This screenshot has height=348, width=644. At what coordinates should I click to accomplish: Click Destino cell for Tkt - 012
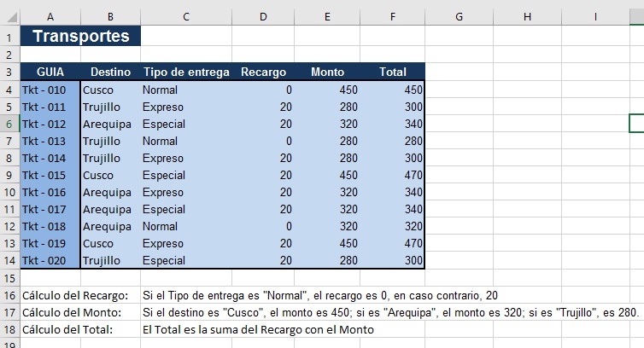(x=111, y=124)
